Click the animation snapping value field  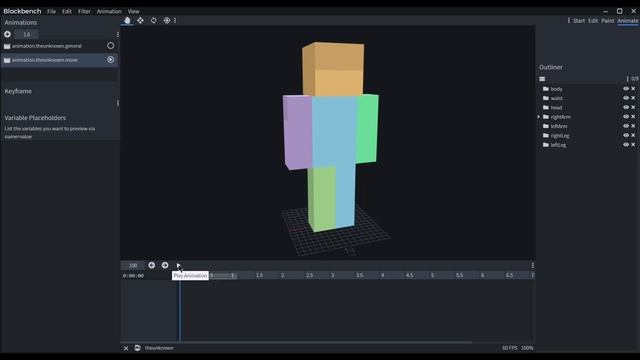coord(27,34)
